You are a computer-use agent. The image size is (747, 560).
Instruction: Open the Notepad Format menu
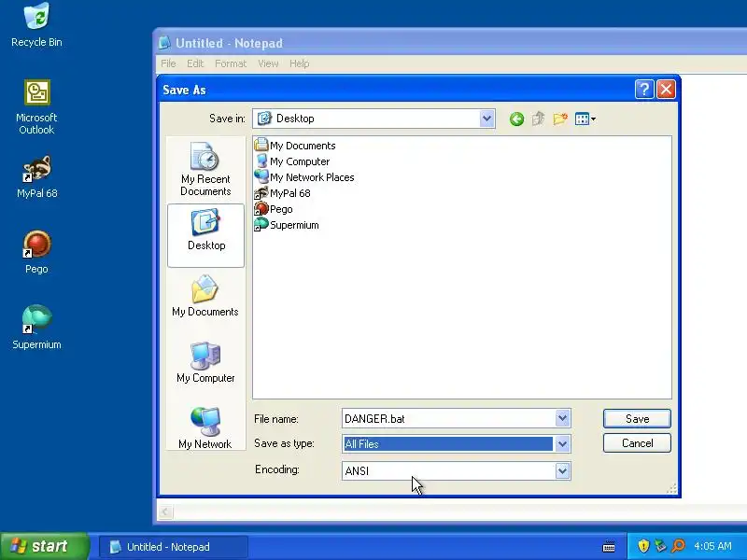[231, 63]
